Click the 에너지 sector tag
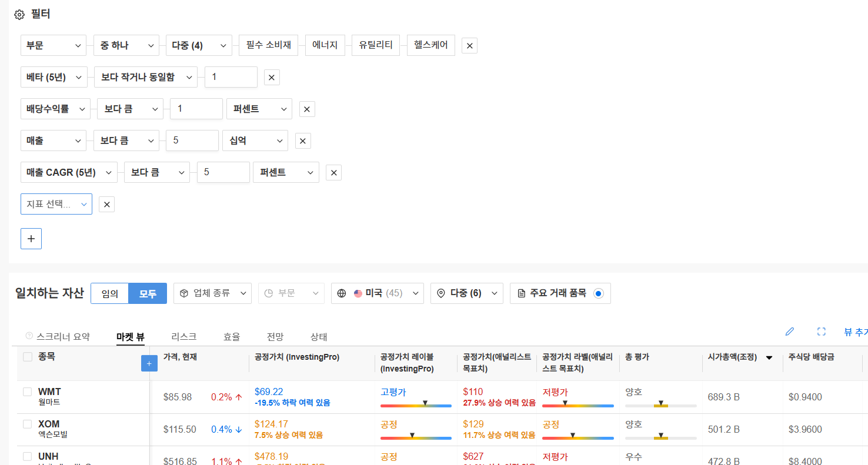868x465 pixels. [x=325, y=45]
